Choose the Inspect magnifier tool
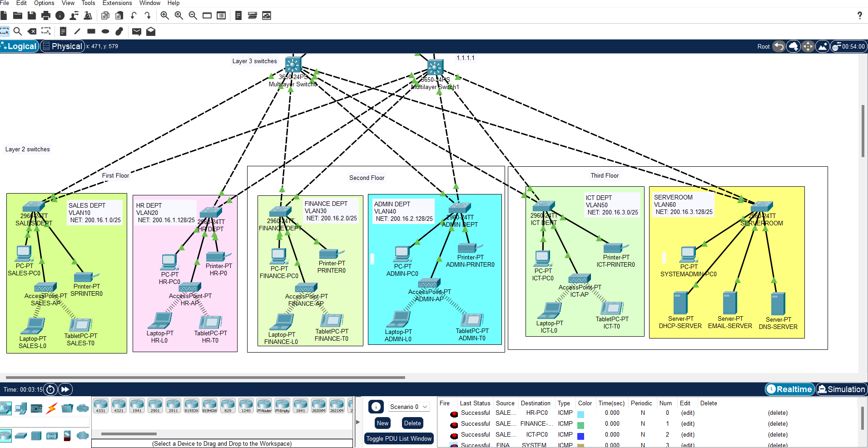 click(x=18, y=31)
